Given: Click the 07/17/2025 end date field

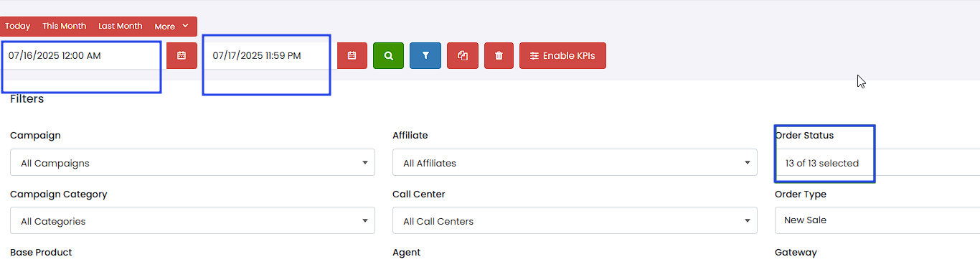Looking at the screenshot, I should 267,55.
